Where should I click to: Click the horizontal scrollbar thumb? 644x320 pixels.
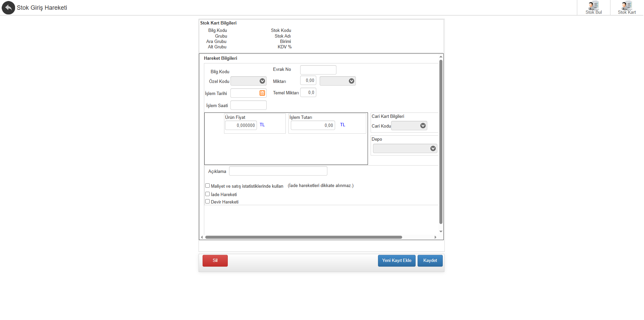[304, 237]
